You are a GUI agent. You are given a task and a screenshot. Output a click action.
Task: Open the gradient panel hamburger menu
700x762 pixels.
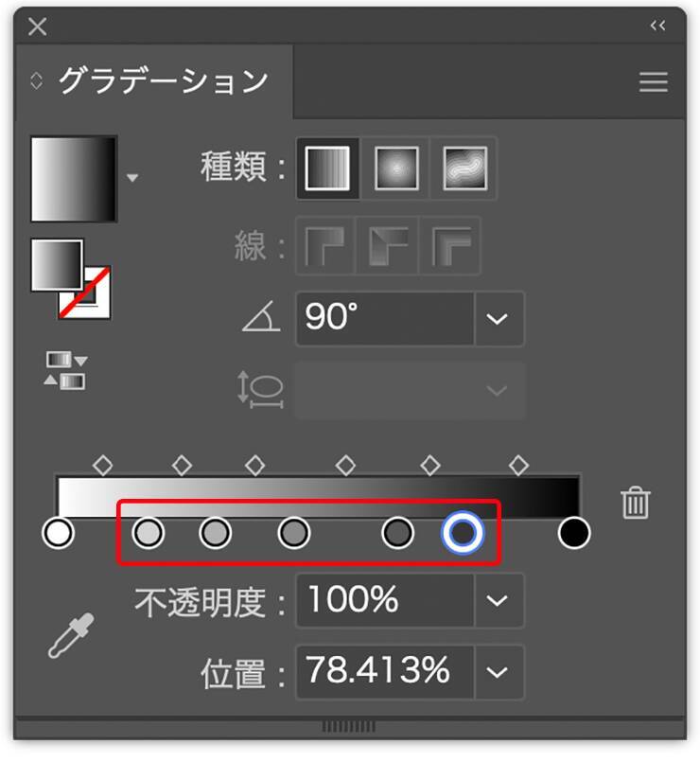point(653,82)
